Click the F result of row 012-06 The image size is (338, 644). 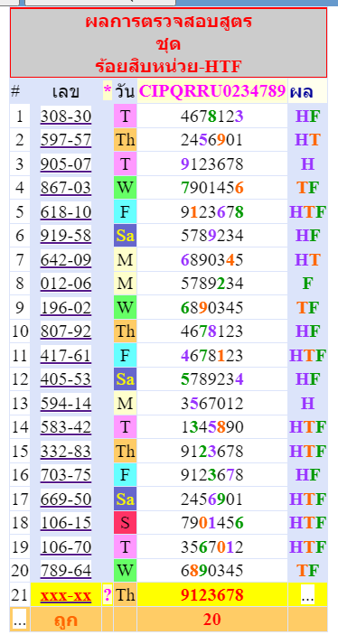(307, 284)
